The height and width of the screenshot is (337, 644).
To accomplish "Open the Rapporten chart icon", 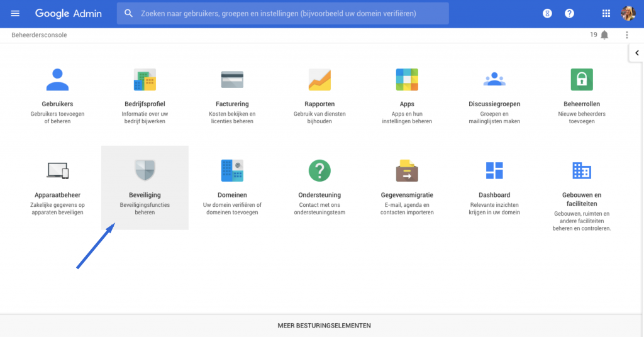I will pyautogui.click(x=319, y=80).
